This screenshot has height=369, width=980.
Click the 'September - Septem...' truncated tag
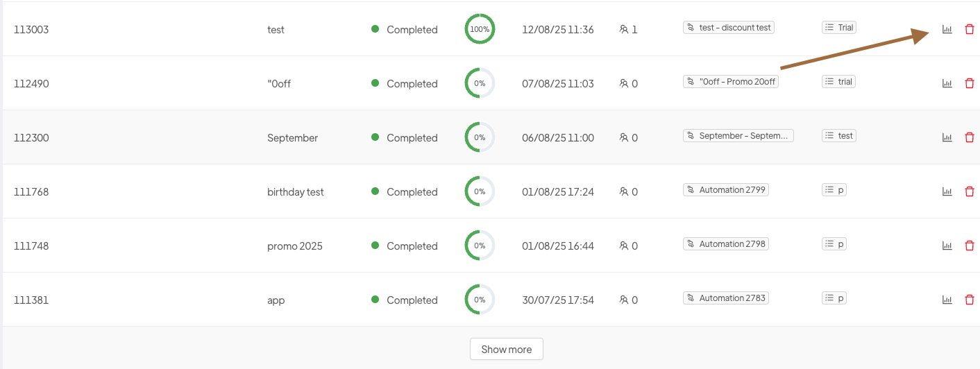pos(738,136)
